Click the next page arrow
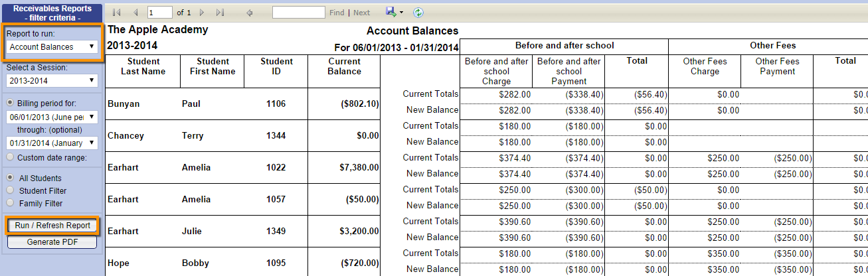The height and width of the screenshot is (276, 868). (202, 13)
